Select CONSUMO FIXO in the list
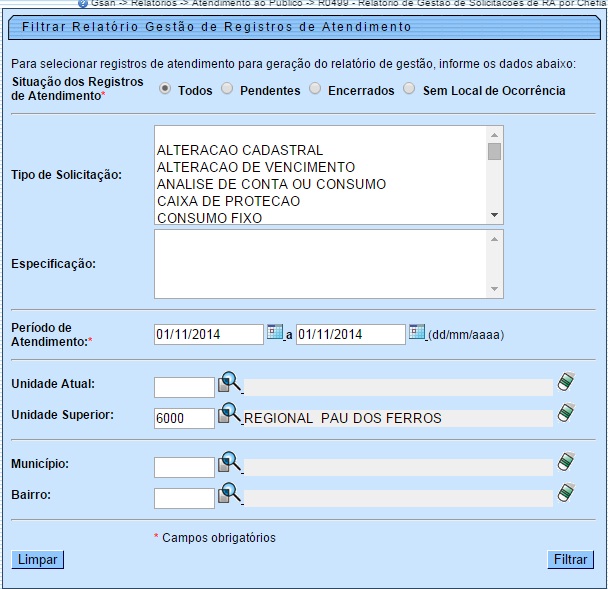Image resolution: width=608 pixels, height=589 pixels. pos(210,218)
